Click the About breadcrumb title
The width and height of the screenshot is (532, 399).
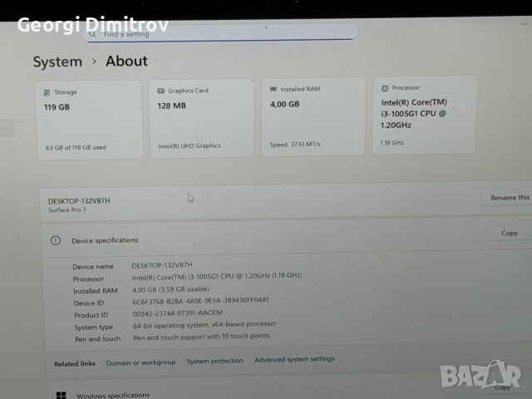[x=126, y=61]
